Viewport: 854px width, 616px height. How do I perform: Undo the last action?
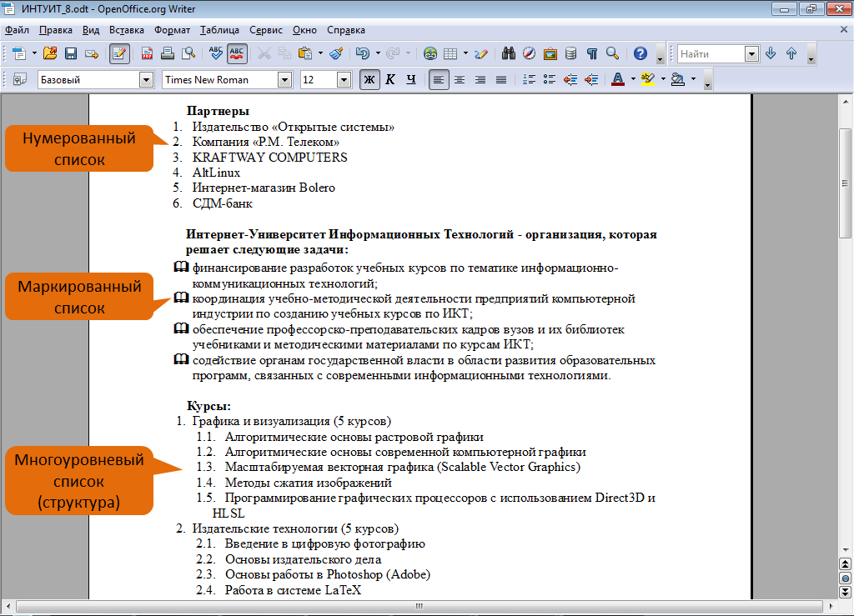click(363, 53)
